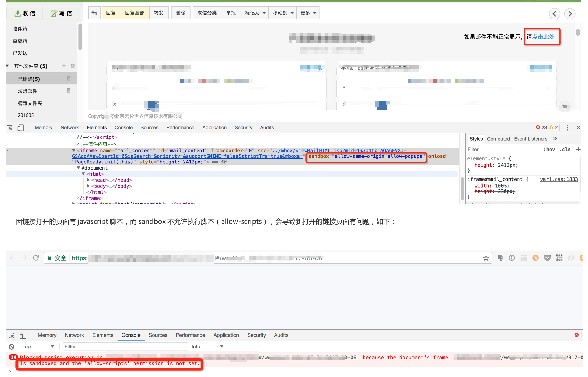Image resolution: width=588 pixels, height=377 pixels.
Task: Go to previous email with left chevron
Action: [554, 13]
